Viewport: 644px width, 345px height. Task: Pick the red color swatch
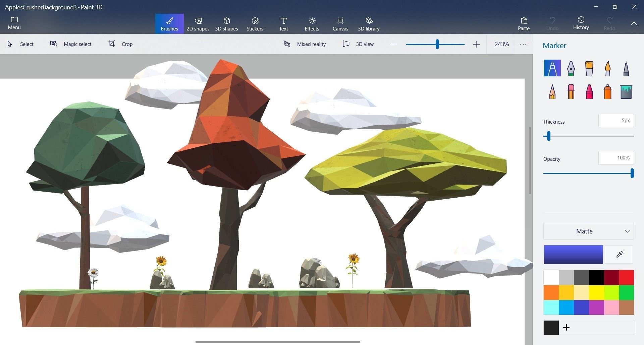(x=626, y=277)
